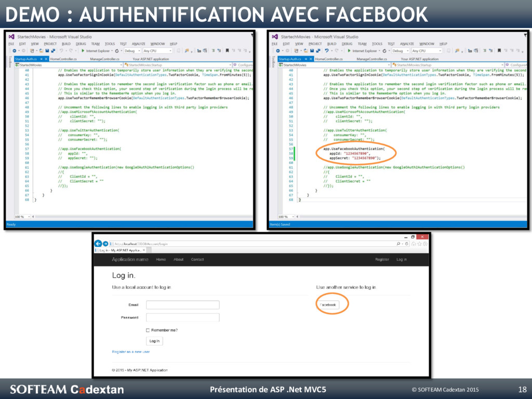Open Your ASP.NET application tab in right Visual Studio

(x=420, y=59)
